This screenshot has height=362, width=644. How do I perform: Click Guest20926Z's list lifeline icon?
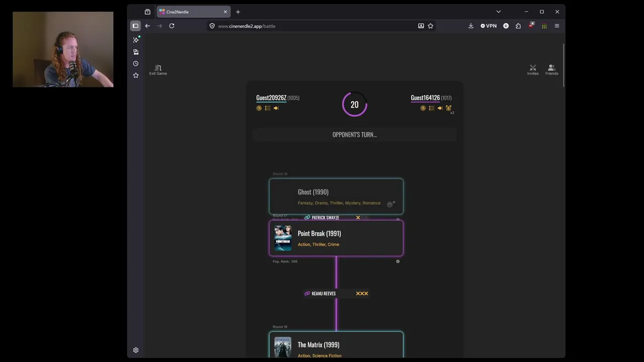click(268, 108)
